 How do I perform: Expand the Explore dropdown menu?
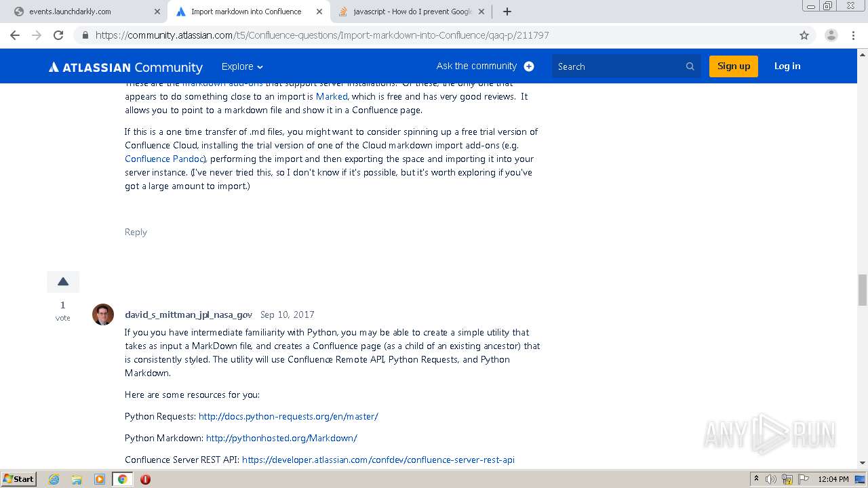[x=242, y=66]
